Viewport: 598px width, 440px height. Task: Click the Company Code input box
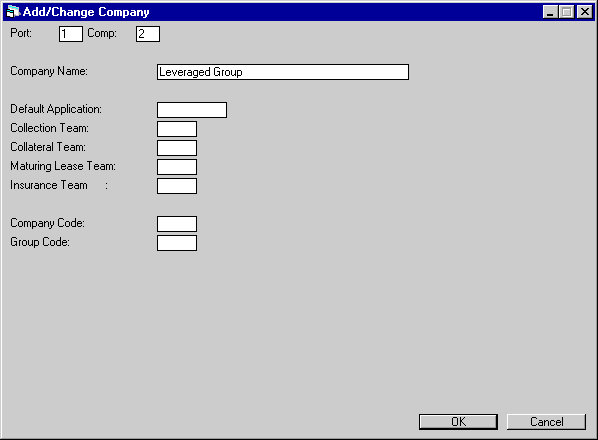177,224
